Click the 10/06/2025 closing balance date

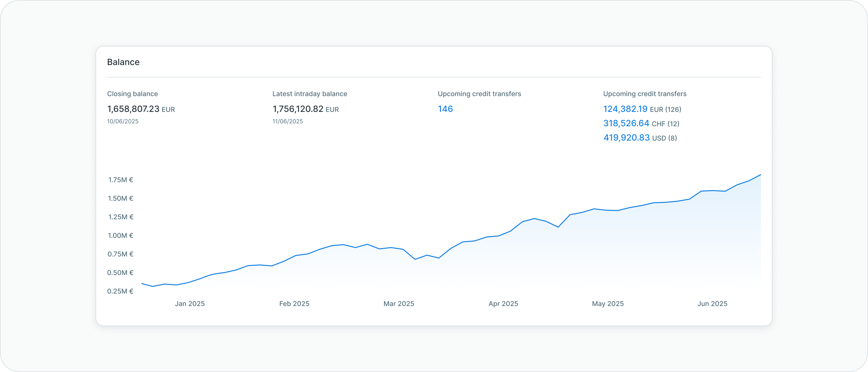[x=123, y=121]
